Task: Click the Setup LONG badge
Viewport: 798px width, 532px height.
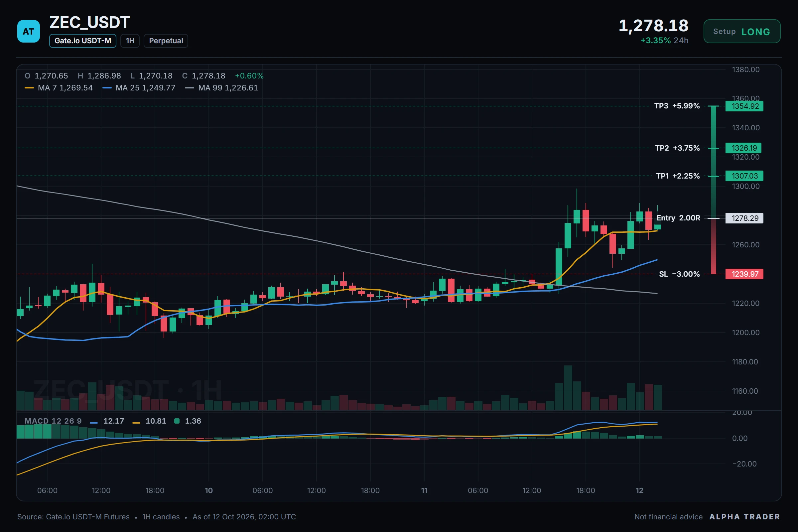Action: (x=742, y=32)
